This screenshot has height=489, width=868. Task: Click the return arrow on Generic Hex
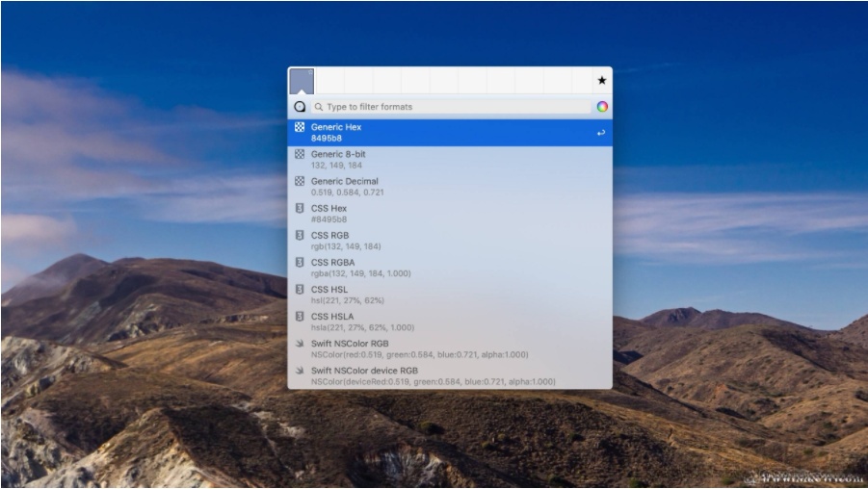600,133
